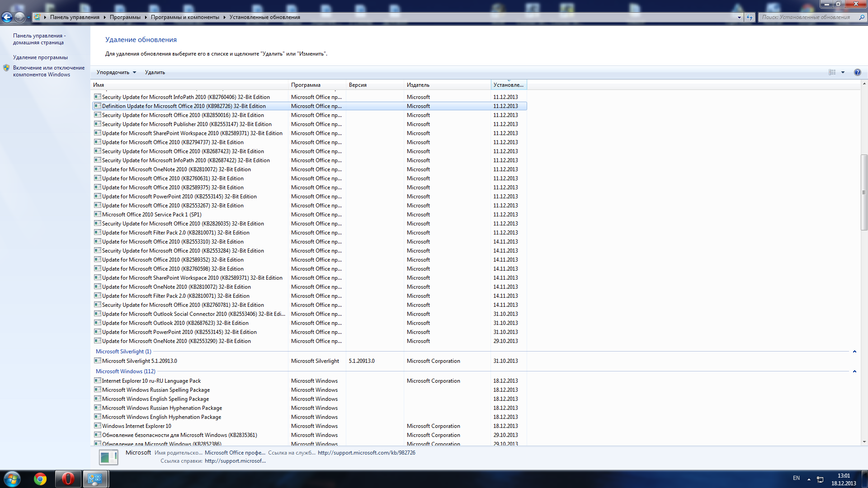Sort by the Имя column header
The width and height of the screenshot is (868, 488).
point(189,85)
